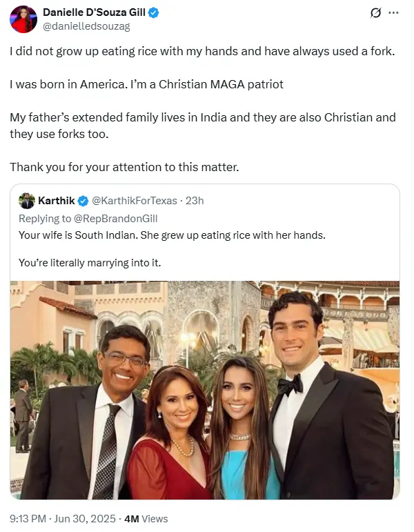
Task: Click the blue verified badge beside Danielle's name
Action: [155, 13]
